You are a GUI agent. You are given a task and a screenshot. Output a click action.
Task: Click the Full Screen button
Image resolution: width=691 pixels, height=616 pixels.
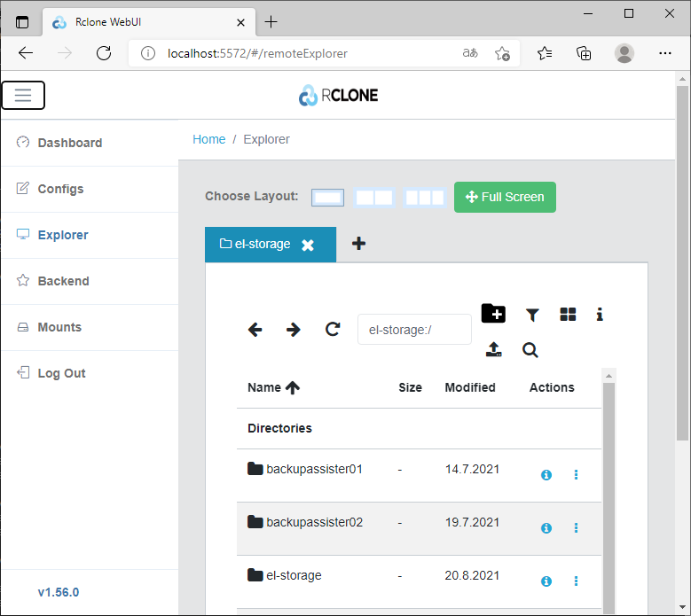(505, 197)
